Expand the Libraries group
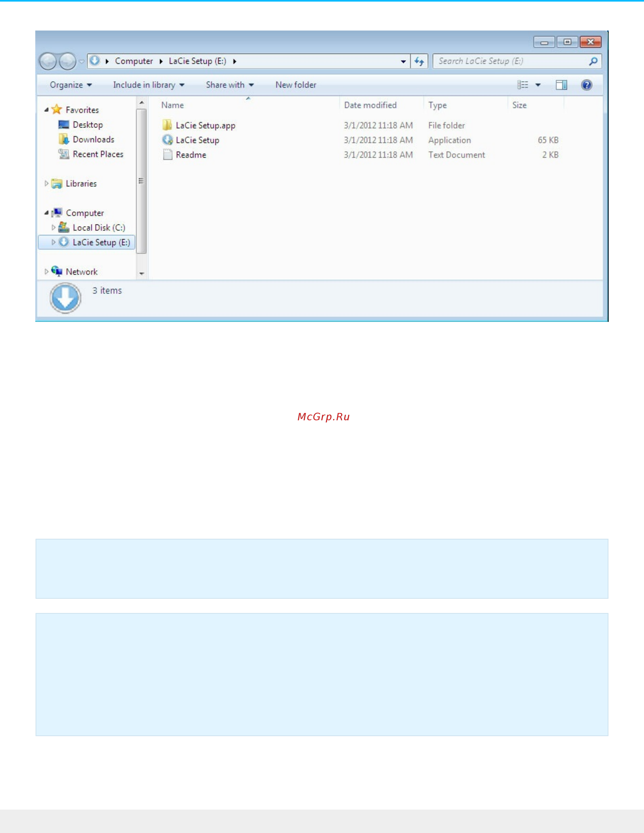This screenshot has height=833, width=644. click(47, 183)
